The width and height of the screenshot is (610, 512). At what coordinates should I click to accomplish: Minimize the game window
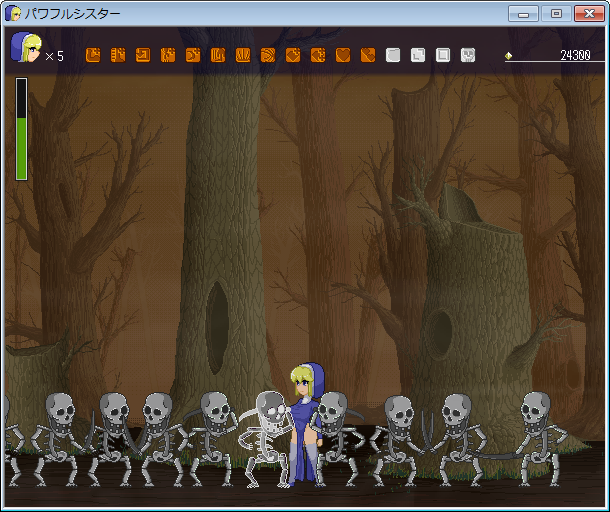pos(523,14)
